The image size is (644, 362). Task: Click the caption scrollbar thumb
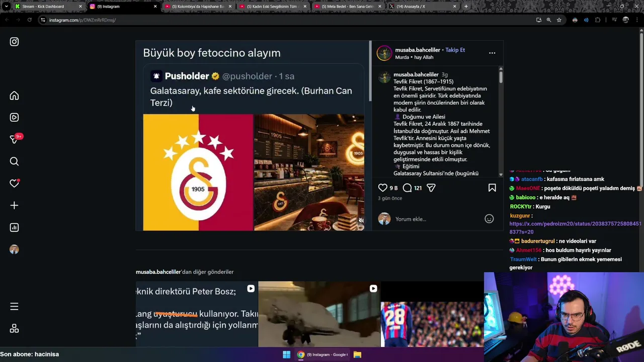[x=501, y=77]
